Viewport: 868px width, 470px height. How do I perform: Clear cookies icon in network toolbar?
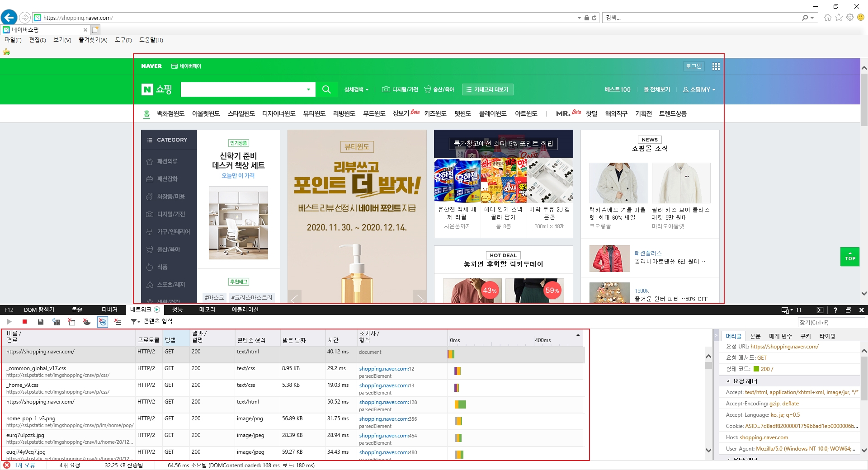(x=87, y=322)
